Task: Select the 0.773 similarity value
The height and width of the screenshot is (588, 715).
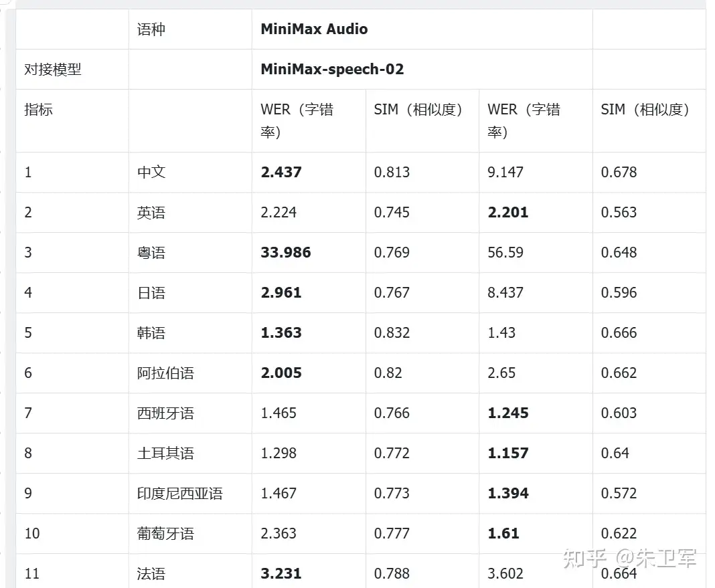Action: pyautogui.click(x=392, y=493)
